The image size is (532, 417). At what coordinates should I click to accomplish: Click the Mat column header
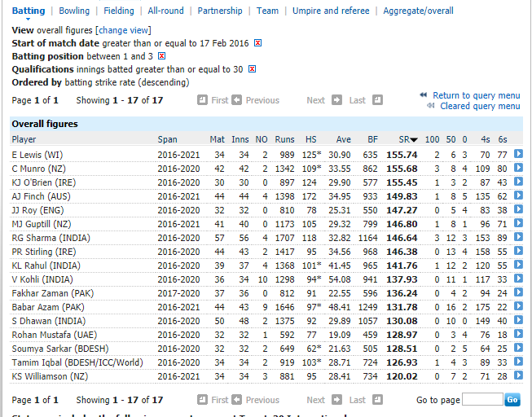pyautogui.click(x=218, y=139)
